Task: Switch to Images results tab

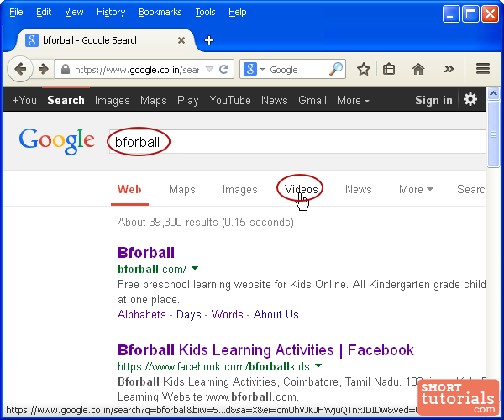Action: pyautogui.click(x=239, y=189)
